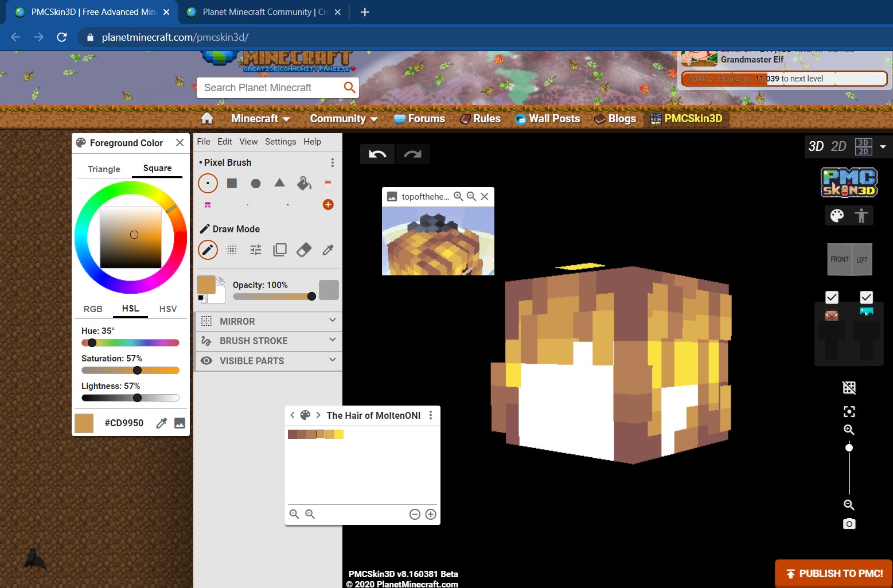893x588 pixels.
Task: Recenter the 3D view on the model
Action: (x=849, y=412)
